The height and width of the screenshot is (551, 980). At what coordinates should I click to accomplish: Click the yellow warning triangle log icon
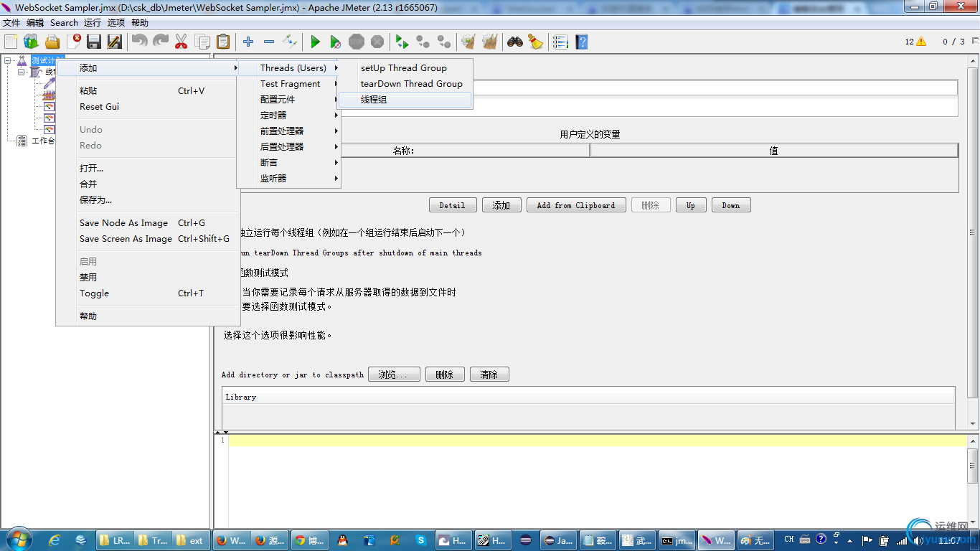(x=921, y=42)
